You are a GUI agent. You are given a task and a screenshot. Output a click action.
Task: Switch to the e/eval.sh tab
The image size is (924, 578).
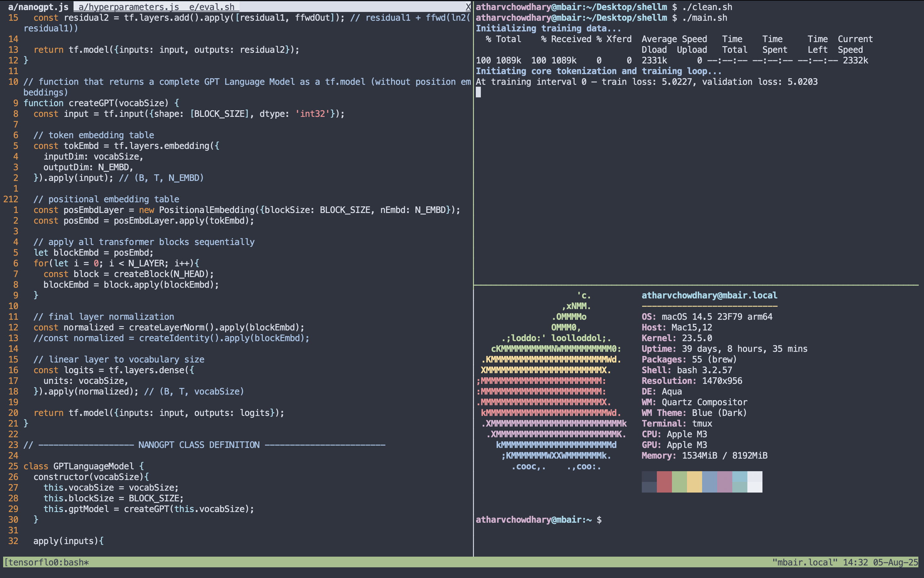212,7
